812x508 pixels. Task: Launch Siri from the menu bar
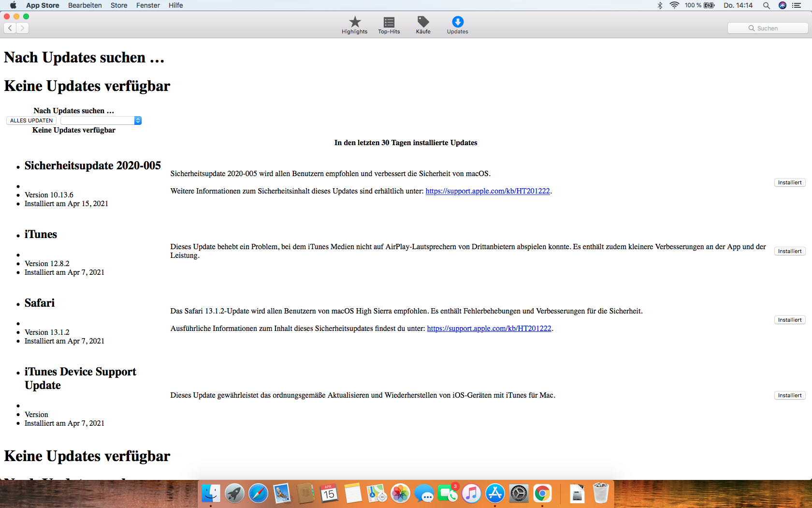783,5
